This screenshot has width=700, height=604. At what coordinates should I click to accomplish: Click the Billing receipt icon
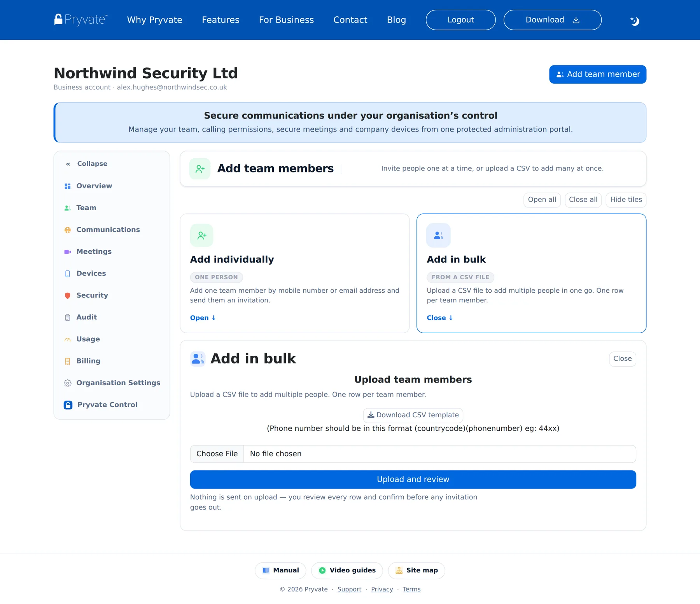coord(68,361)
